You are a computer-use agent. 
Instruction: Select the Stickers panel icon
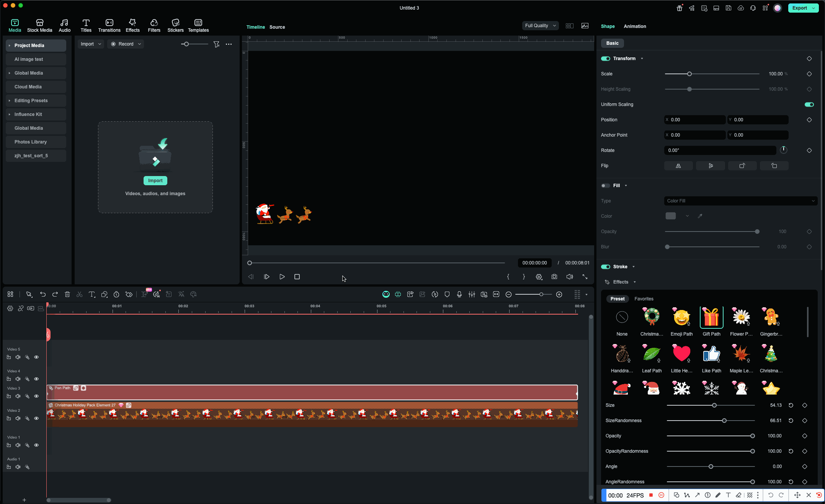tap(175, 25)
